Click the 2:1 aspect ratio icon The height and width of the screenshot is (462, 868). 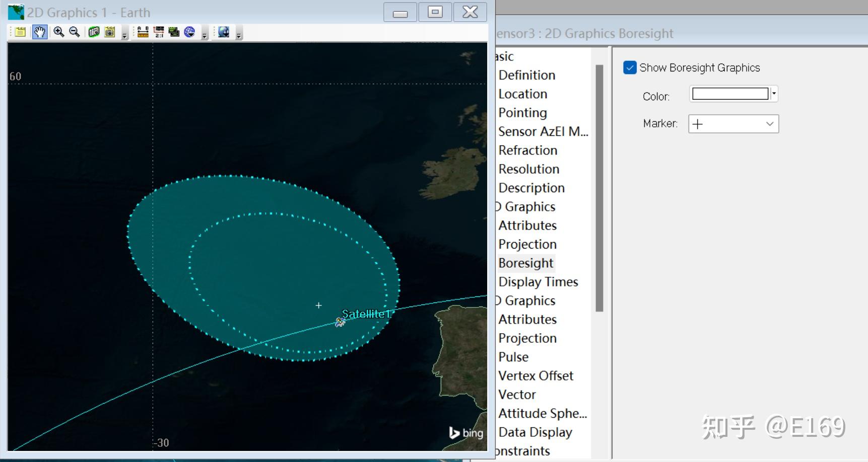pyautogui.click(x=159, y=32)
